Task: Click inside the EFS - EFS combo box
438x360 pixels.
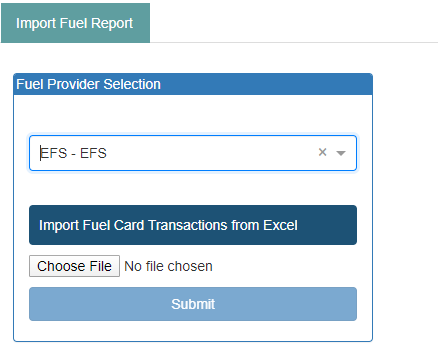Action: [193, 153]
